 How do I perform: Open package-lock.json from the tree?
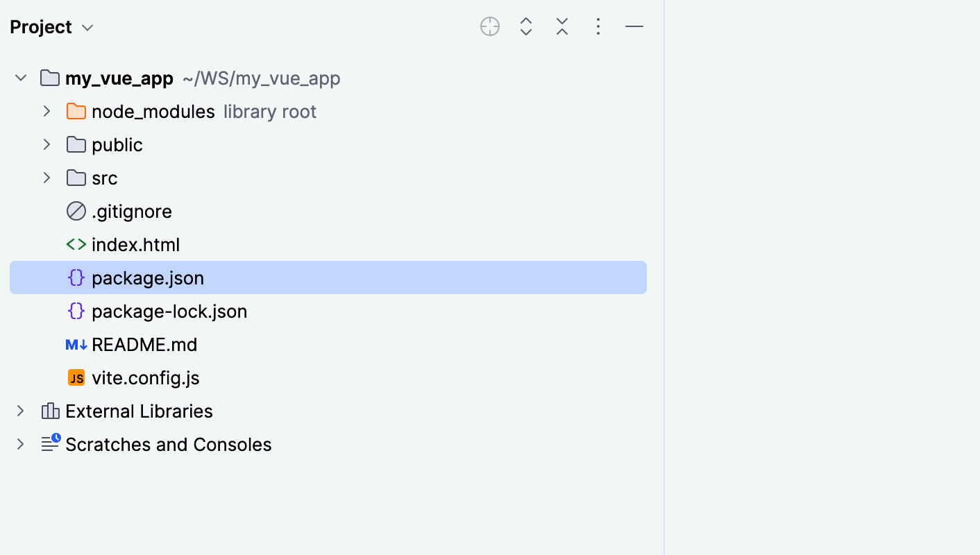[x=169, y=311]
